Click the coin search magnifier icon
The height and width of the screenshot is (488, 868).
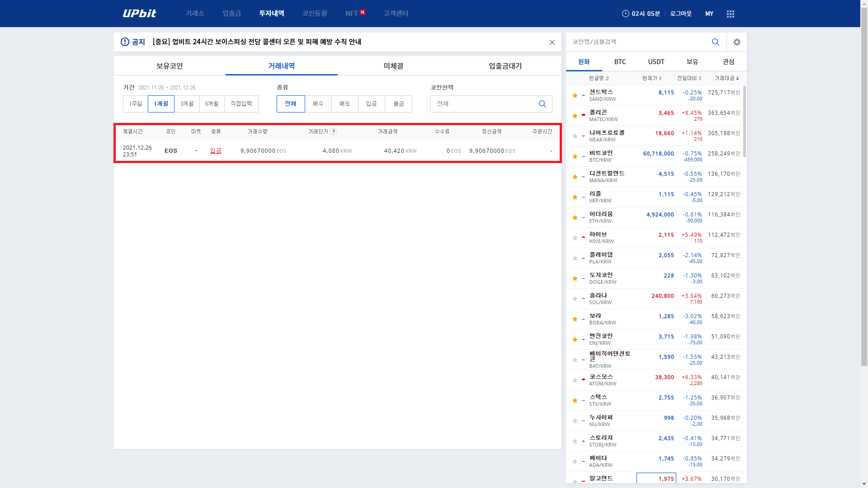tap(715, 42)
